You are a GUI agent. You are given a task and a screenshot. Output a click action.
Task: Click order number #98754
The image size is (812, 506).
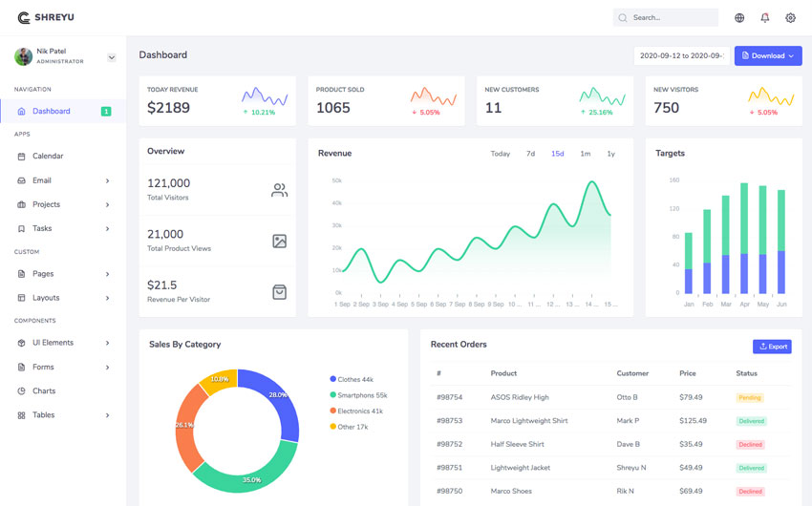[x=450, y=397]
